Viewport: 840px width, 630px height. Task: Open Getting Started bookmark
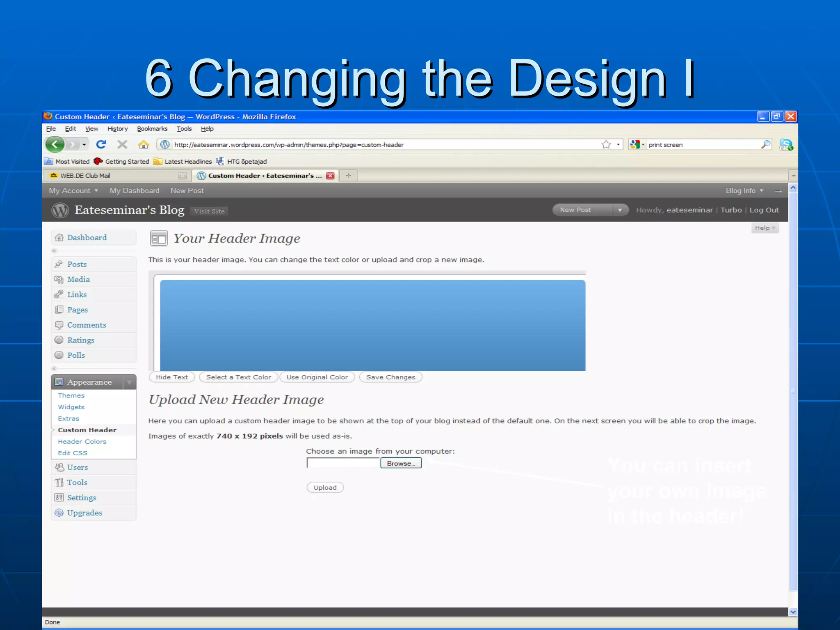pyautogui.click(x=121, y=162)
